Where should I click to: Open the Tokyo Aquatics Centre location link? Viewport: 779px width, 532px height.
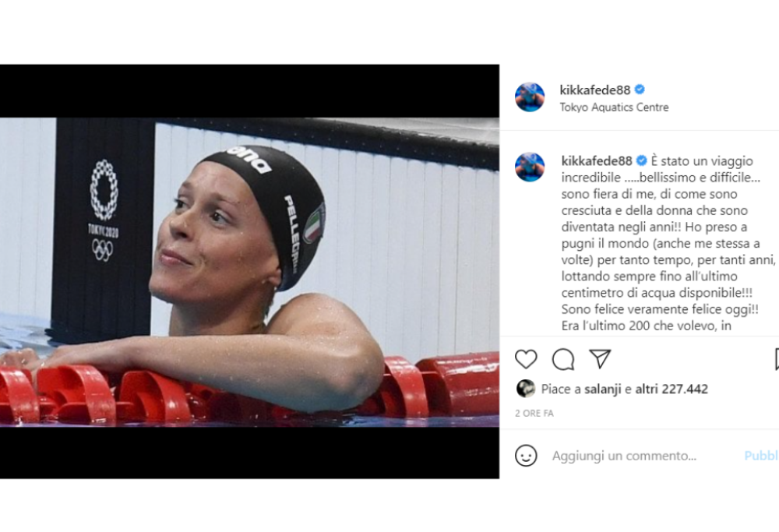point(614,107)
